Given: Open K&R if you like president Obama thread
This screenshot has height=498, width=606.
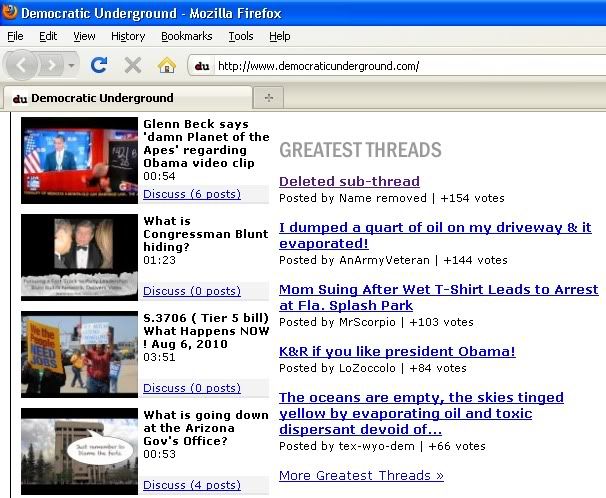Looking at the screenshot, I should 397,351.
